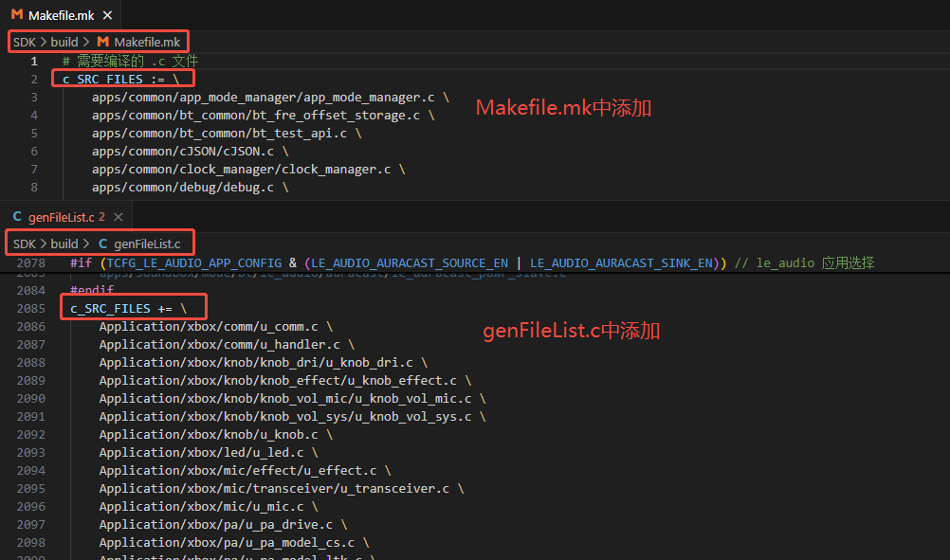Open build breadcrumb in genFileList.c editor

click(x=64, y=244)
